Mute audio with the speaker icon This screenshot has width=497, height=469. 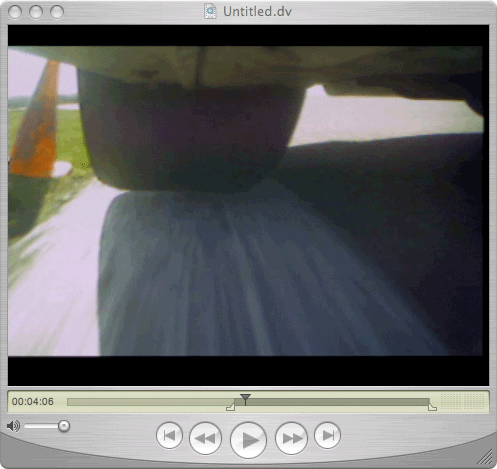click(x=13, y=426)
